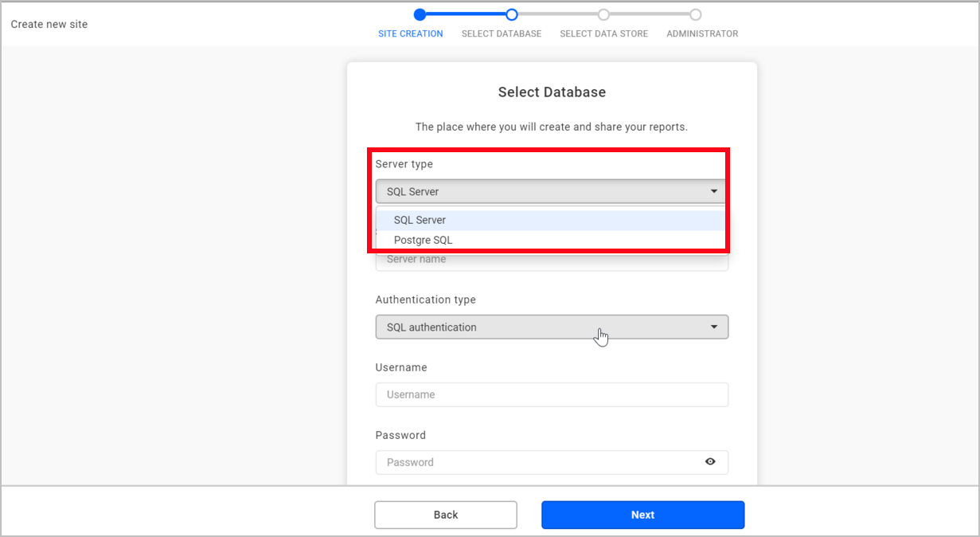Open the Authentication type combo box

(x=552, y=327)
